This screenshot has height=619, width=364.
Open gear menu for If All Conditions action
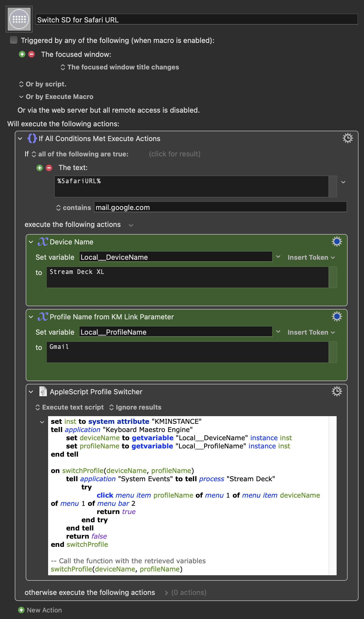tap(348, 138)
